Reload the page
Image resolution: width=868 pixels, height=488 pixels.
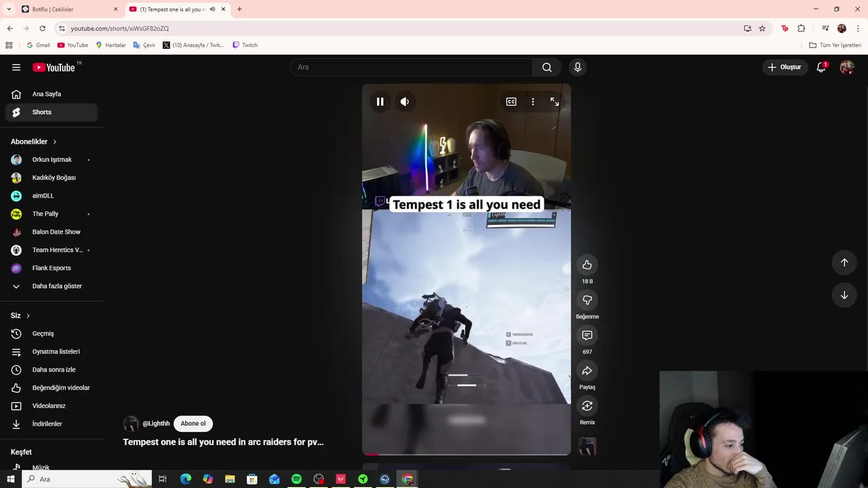tap(42, 28)
